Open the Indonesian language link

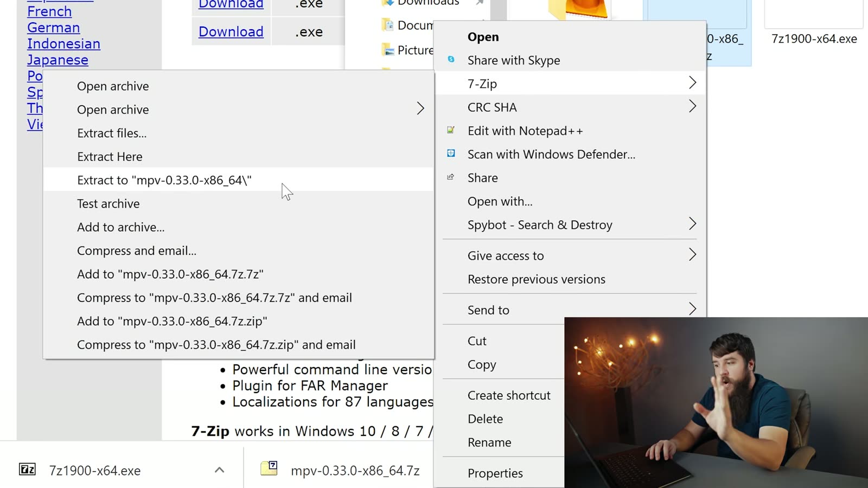pos(64,44)
